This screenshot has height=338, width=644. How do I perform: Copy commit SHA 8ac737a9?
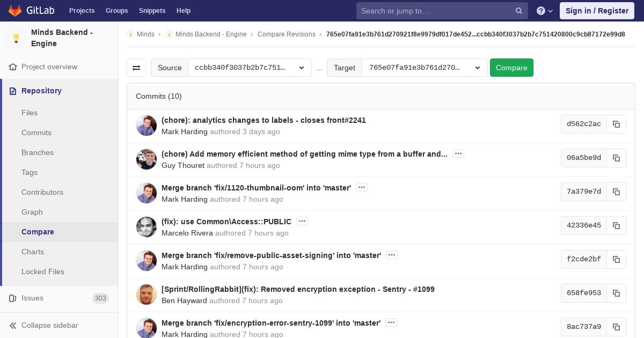tap(616, 327)
